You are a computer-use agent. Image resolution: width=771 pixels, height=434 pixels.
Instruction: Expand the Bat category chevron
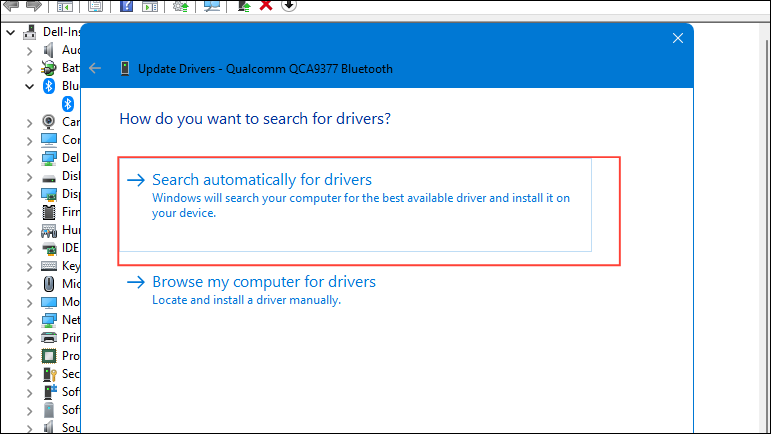pyautogui.click(x=30, y=69)
